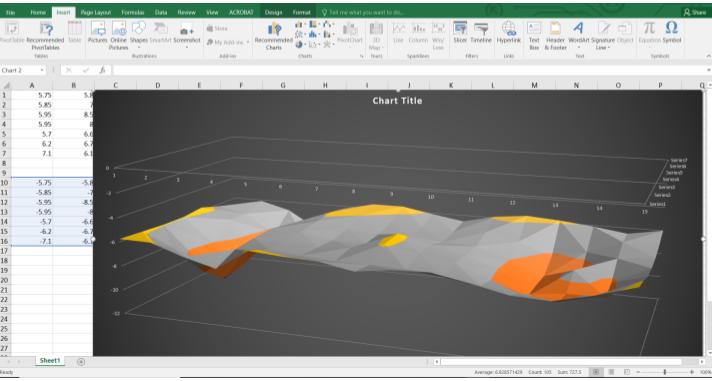Switch to the View tab

click(212, 13)
